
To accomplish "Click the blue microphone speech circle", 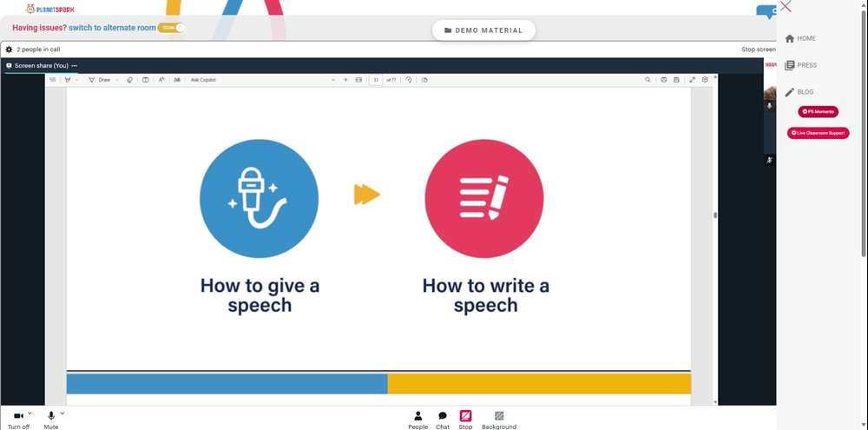I will 259,198.
